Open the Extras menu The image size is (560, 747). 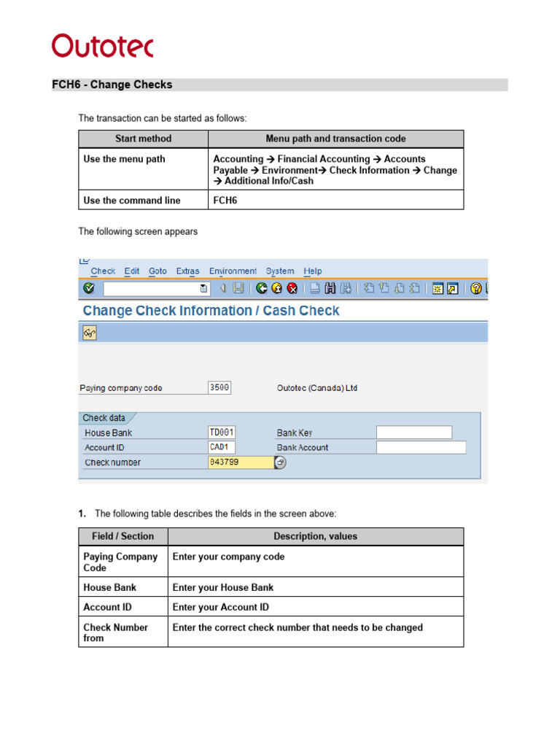click(187, 271)
